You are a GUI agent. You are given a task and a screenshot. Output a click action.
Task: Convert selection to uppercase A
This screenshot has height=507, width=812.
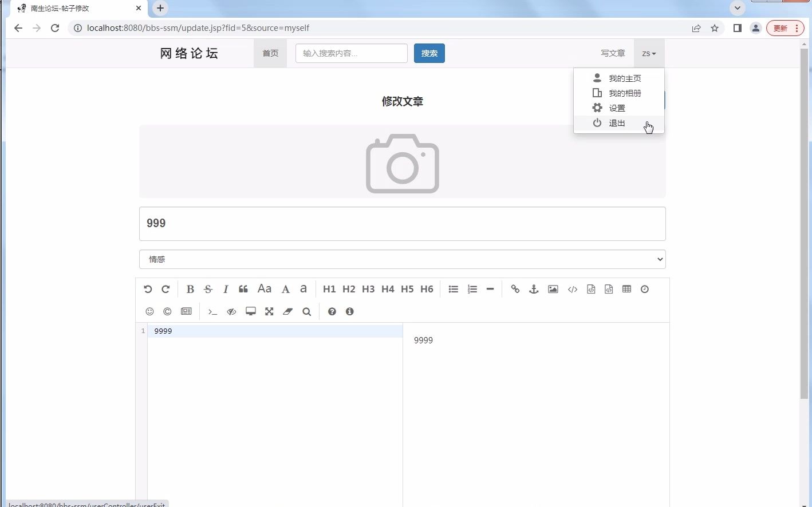286,290
